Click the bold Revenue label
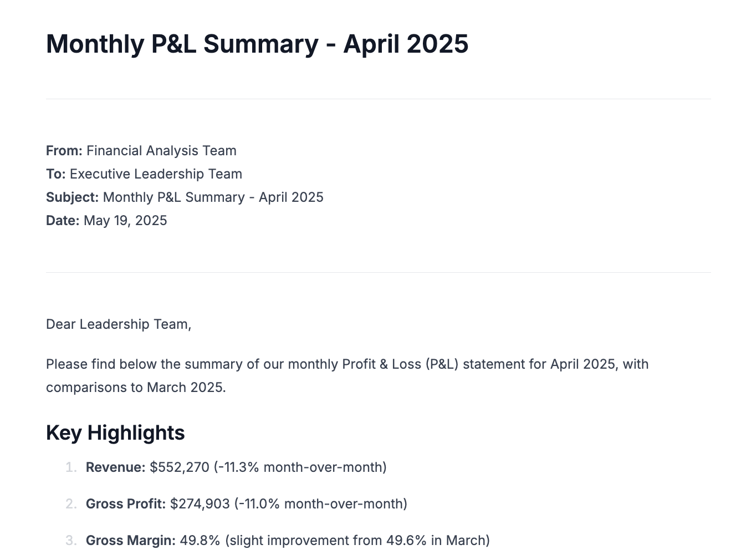Viewport: 736px width, 560px height. coord(115,467)
